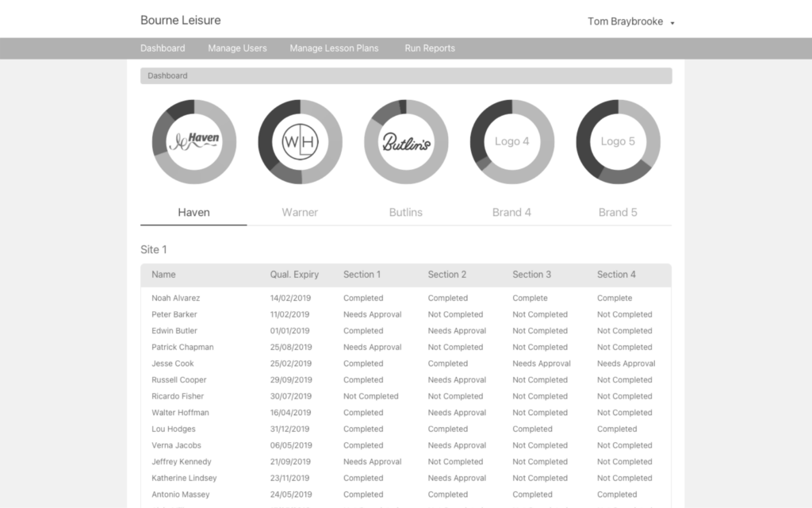
Task: Click the Section 3 column header
Action: pos(532,275)
